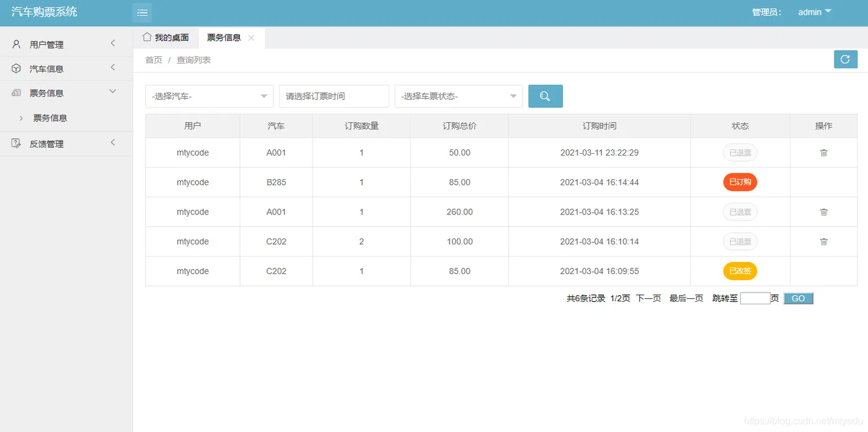Click the 共6条记录 record count text
The height and width of the screenshot is (432, 868).
(x=586, y=298)
